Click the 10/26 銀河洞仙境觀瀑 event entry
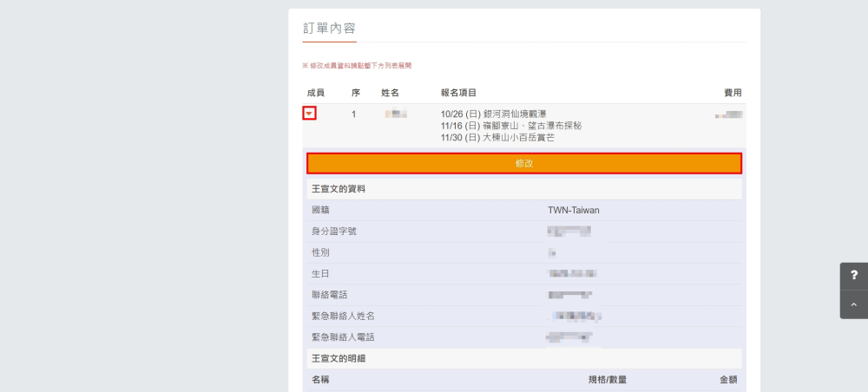868x392 pixels. 493,114
